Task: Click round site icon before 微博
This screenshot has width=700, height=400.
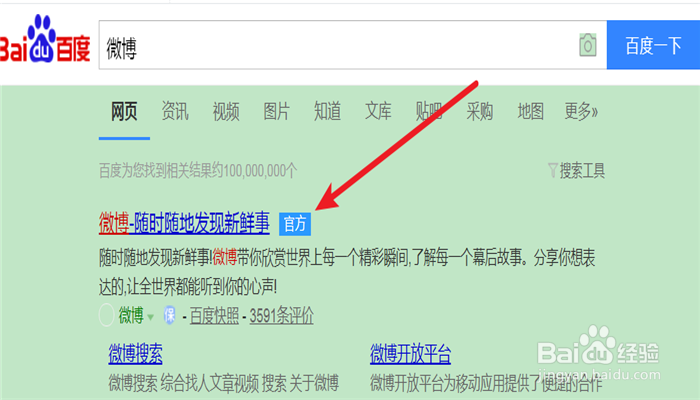Action: (x=106, y=315)
